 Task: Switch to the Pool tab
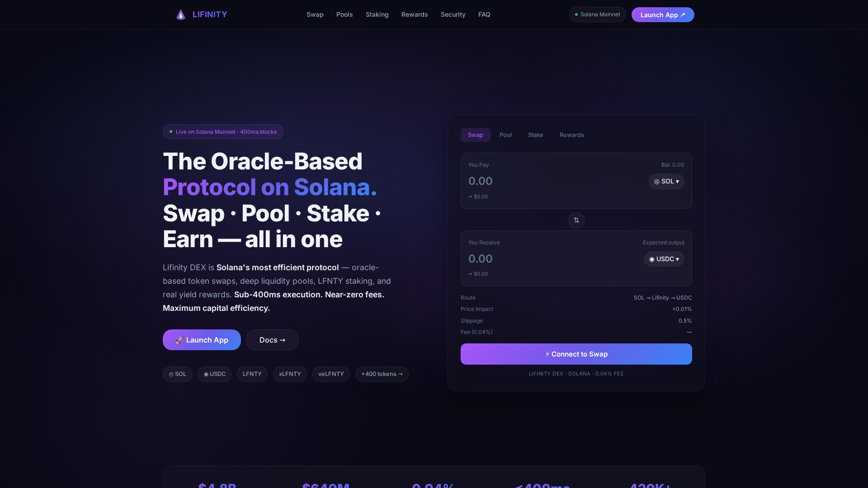506,135
